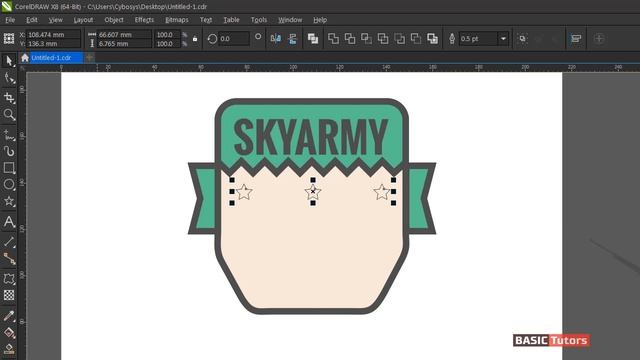Toggle the lock ratio padlock

(195, 39)
